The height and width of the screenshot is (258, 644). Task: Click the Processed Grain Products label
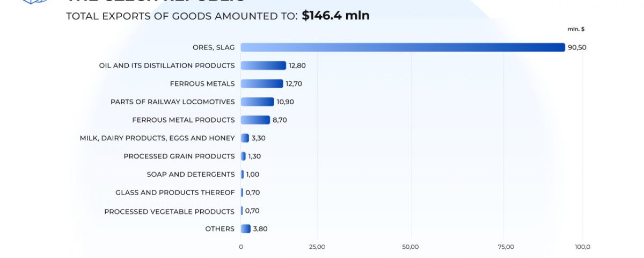pos(179,156)
